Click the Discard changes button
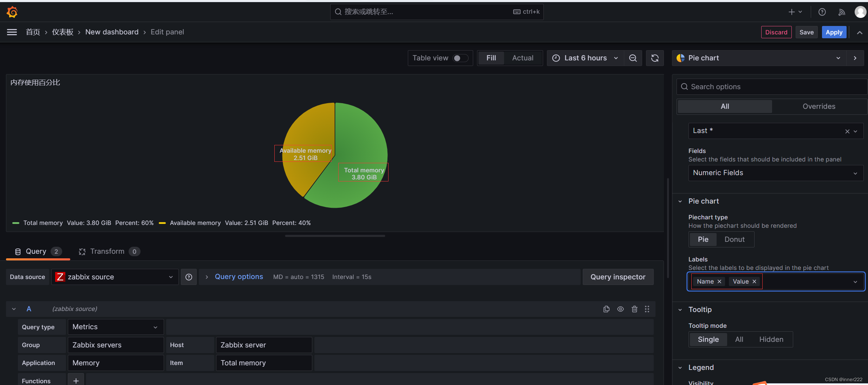Image resolution: width=868 pixels, height=385 pixels. click(776, 32)
